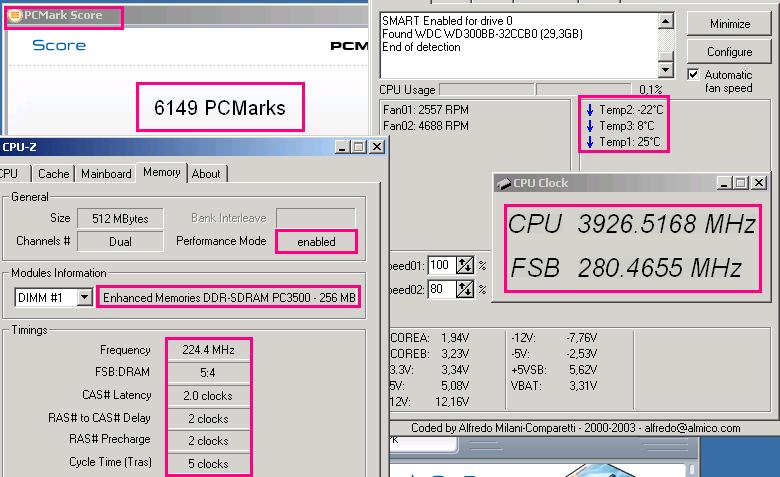Click the VCOREB 3,23V voltage reading
The height and width of the screenshot is (477, 780).
tap(430, 354)
